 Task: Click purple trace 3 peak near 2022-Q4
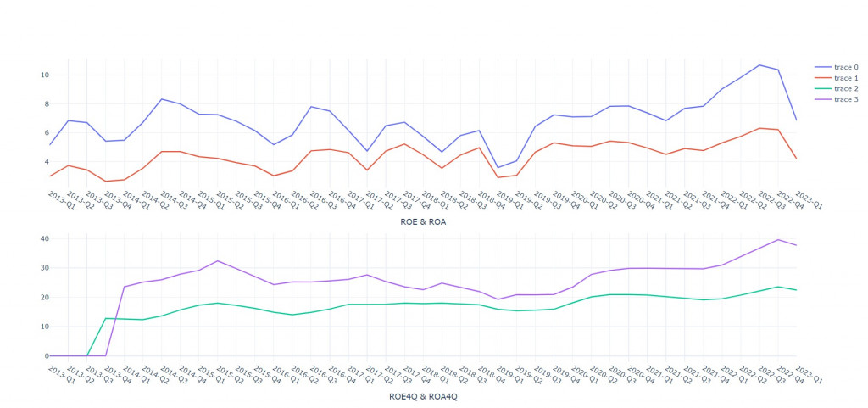coord(778,240)
